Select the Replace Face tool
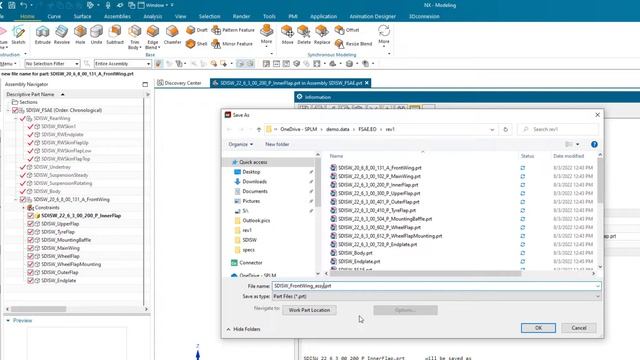640x360 pixels. click(x=322, y=35)
